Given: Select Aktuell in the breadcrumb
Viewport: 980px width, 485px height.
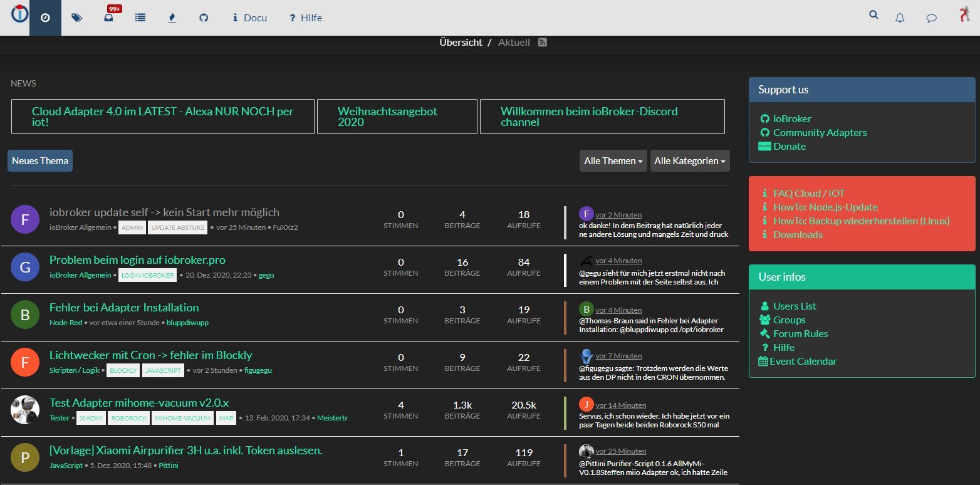Looking at the screenshot, I should (514, 43).
